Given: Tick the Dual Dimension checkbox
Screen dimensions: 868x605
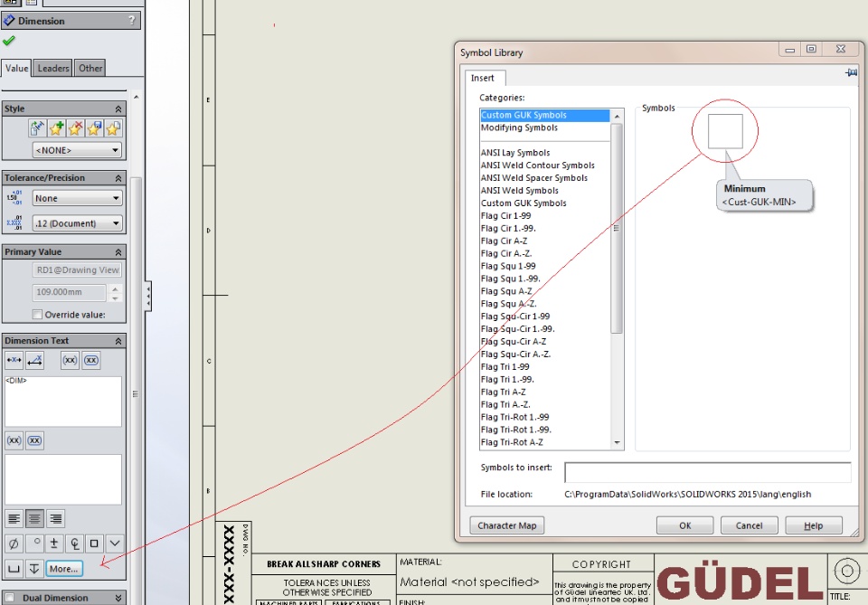Looking at the screenshot, I should [9, 598].
